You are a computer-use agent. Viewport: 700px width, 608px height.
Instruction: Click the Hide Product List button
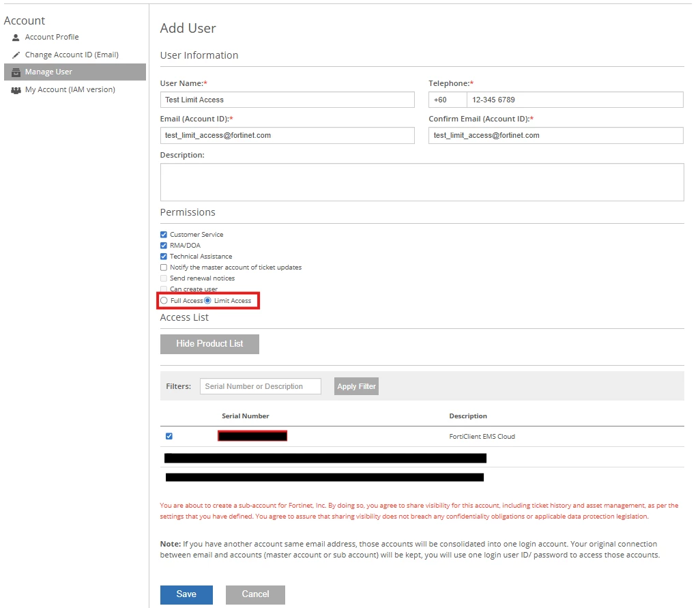click(x=210, y=344)
